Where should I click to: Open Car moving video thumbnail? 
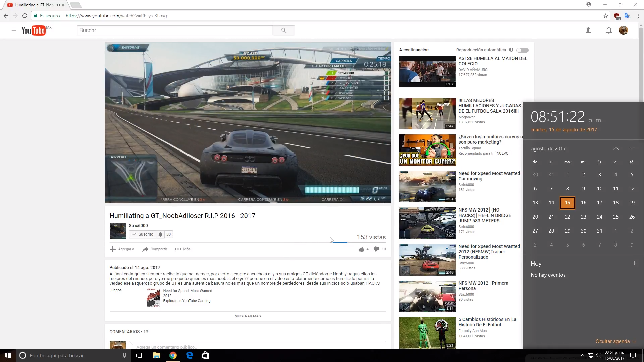[x=427, y=187]
